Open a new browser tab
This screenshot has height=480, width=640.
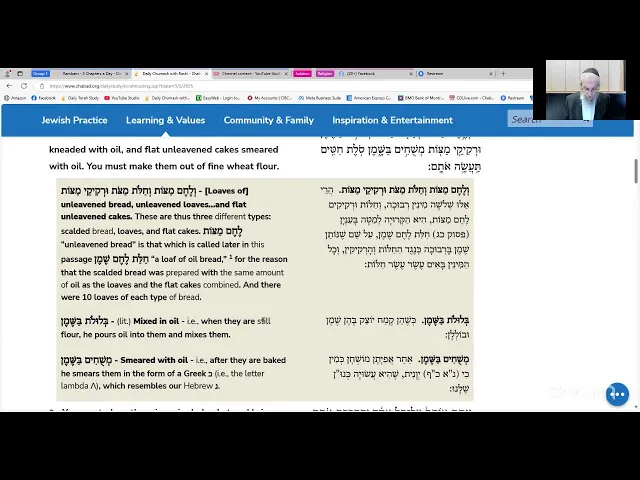coord(503,74)
